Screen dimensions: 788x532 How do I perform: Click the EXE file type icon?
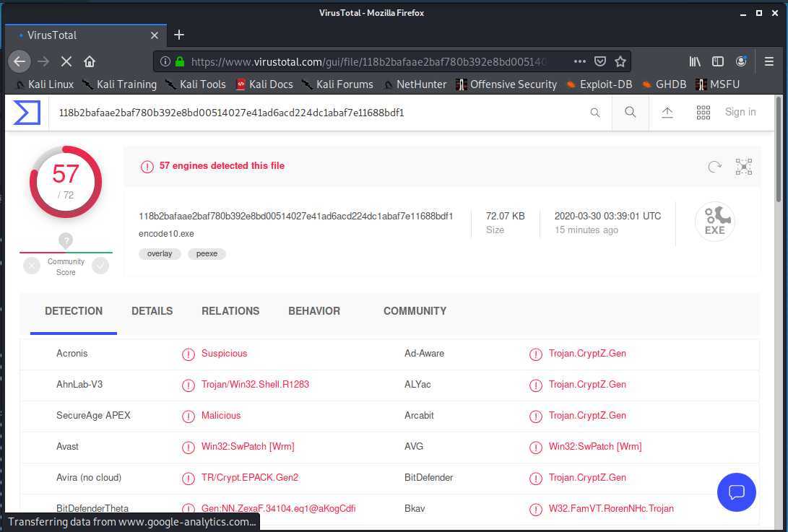(715, 222)
